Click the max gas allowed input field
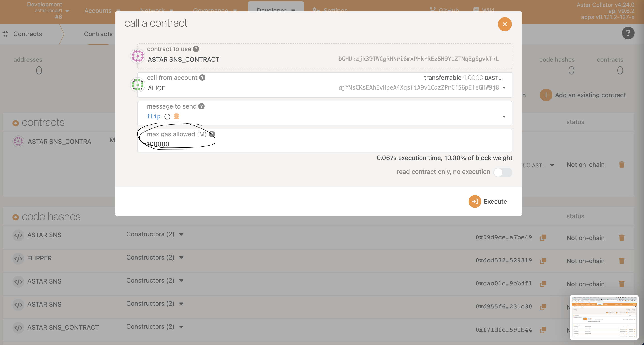Viewport: 644px width, 345px height. pos(325,140)
